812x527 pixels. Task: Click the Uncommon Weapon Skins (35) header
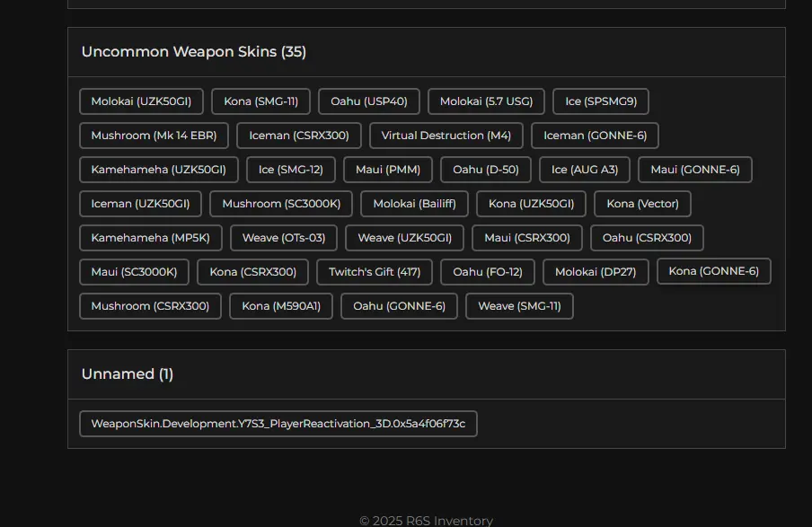tap(194, 52)
